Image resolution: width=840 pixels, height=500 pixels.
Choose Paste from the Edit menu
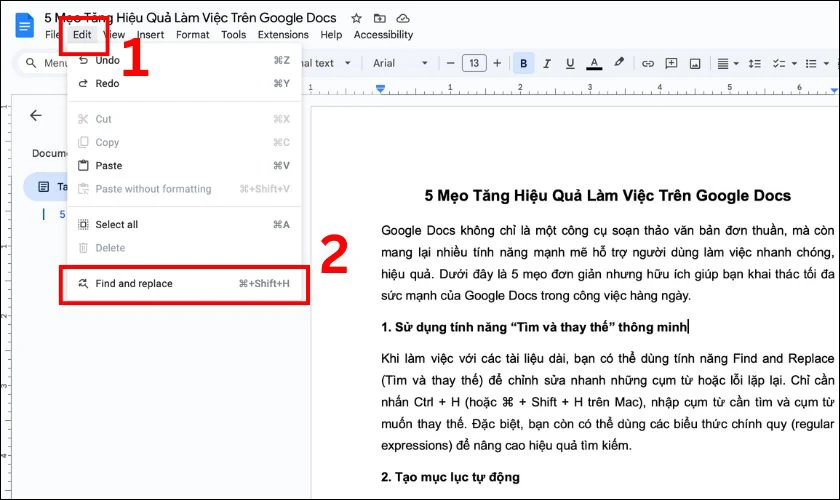184,166
